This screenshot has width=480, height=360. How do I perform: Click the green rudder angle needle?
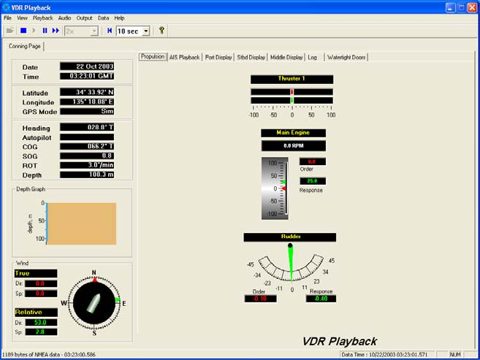point(291,263)
